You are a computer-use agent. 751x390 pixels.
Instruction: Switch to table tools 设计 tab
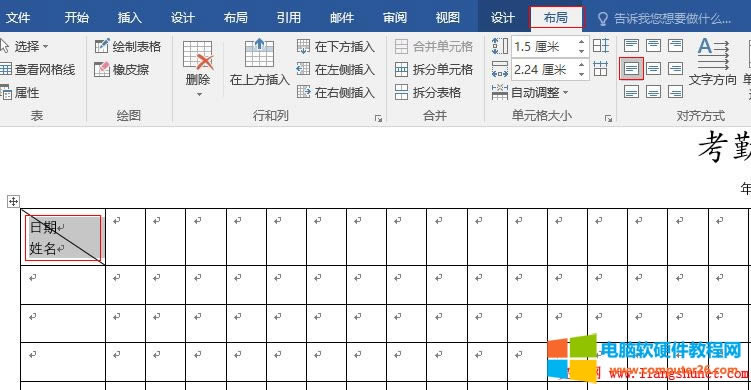[x=502, y=18]
